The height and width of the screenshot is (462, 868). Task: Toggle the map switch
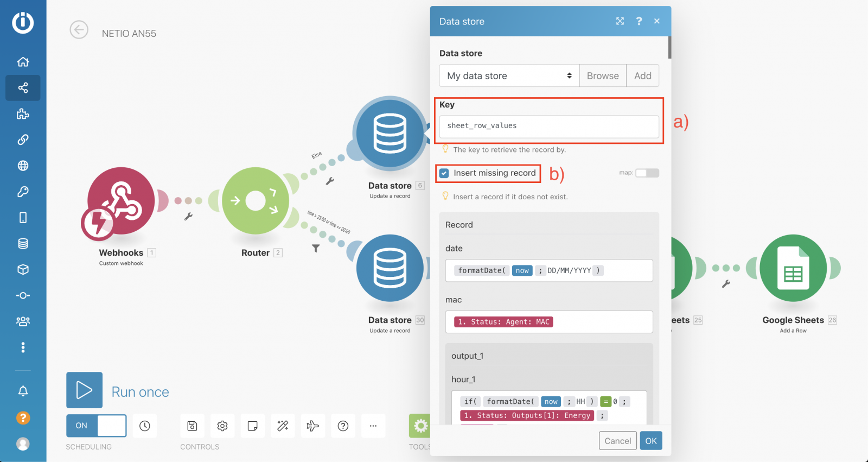point(647,173)
